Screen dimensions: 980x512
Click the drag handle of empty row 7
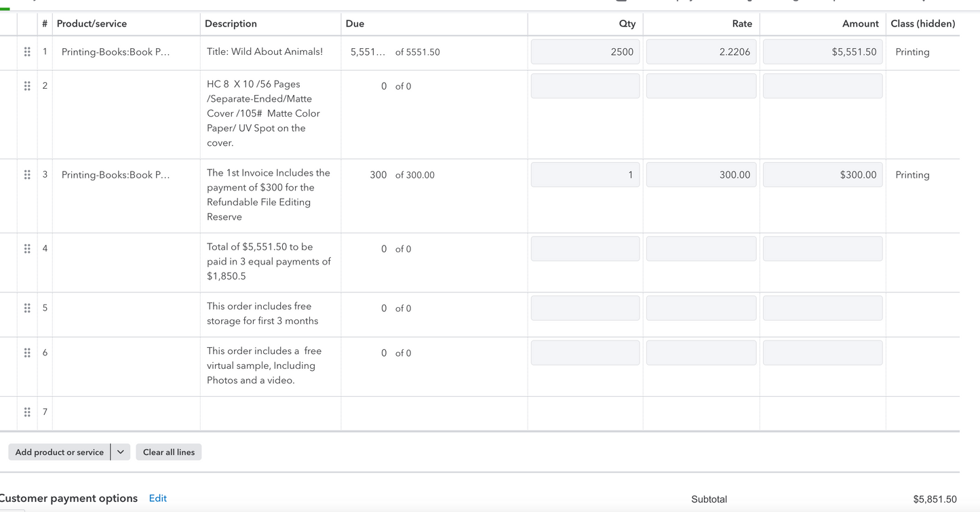click(27, 412)
